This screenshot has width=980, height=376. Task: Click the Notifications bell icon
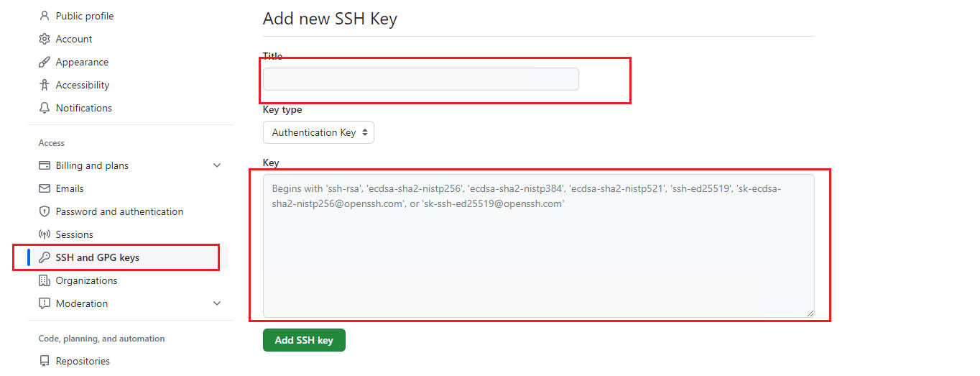click(45, 108)
